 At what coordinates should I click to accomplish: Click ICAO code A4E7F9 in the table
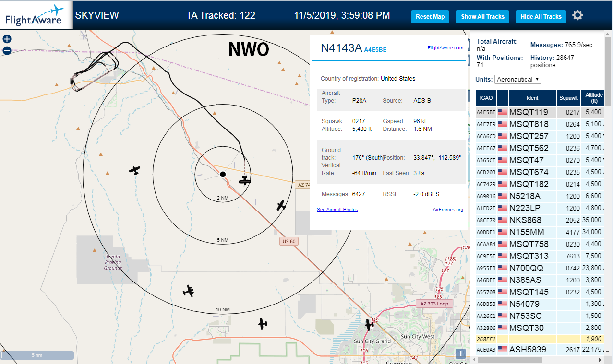pos(486,124)
